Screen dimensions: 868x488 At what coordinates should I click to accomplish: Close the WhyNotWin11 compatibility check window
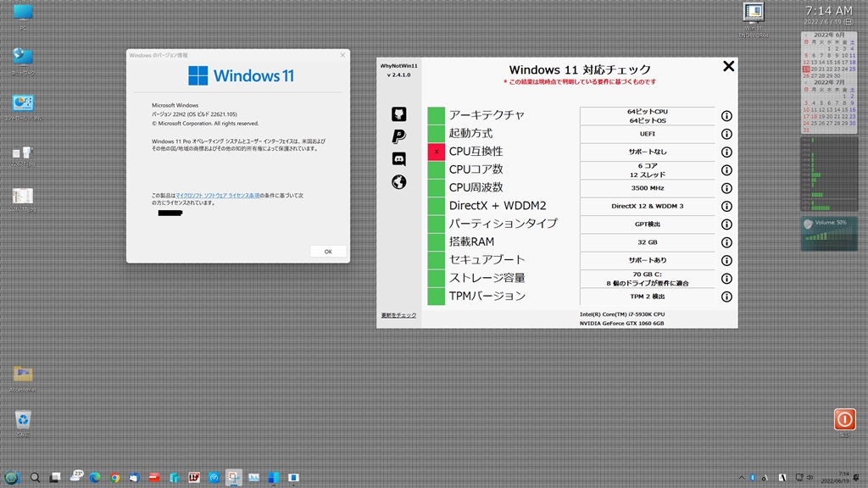point(728,66)
